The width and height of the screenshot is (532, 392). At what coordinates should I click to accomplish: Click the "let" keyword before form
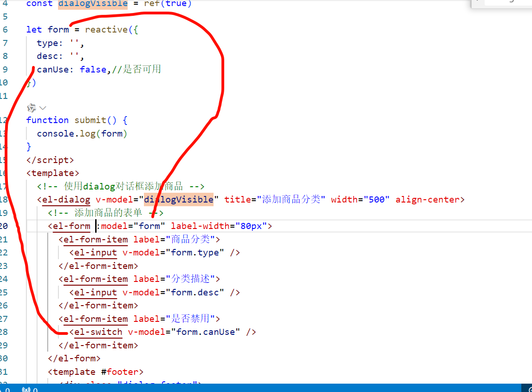34,30
